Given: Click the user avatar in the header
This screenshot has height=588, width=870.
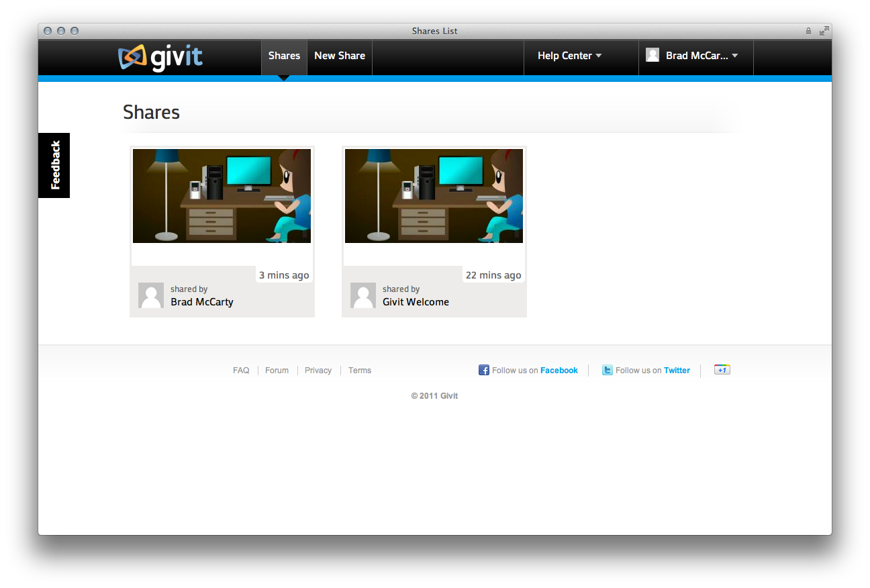Looking at the screenshot, I should (652, 55).
